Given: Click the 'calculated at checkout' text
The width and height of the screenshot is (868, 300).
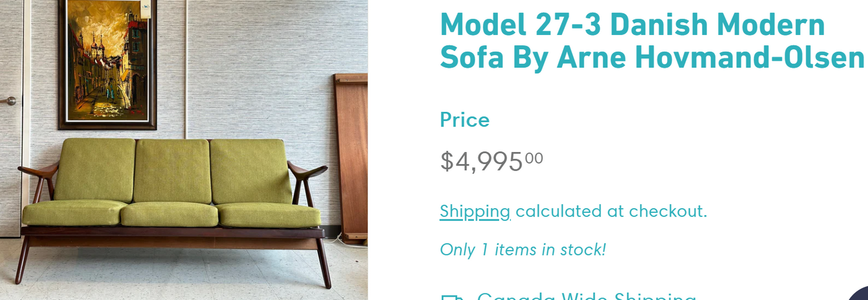Looking at the screenshot, I should (611, 212).
